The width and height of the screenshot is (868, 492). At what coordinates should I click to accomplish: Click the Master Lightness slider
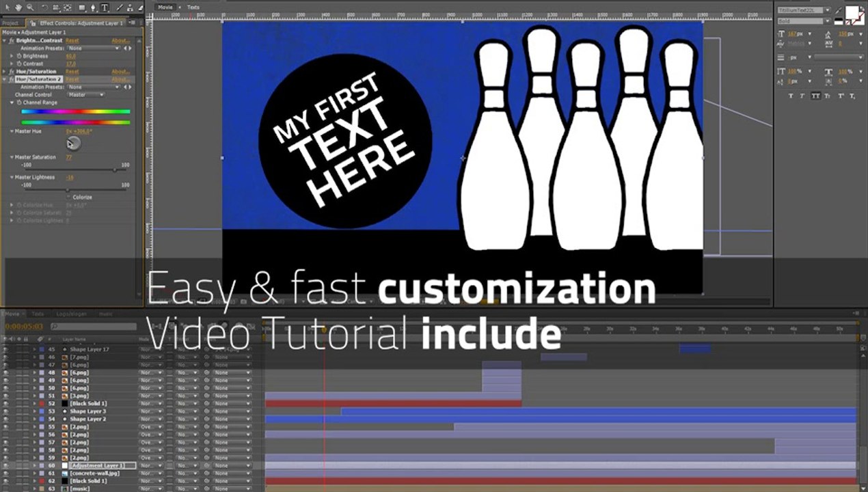pos(75,189)
